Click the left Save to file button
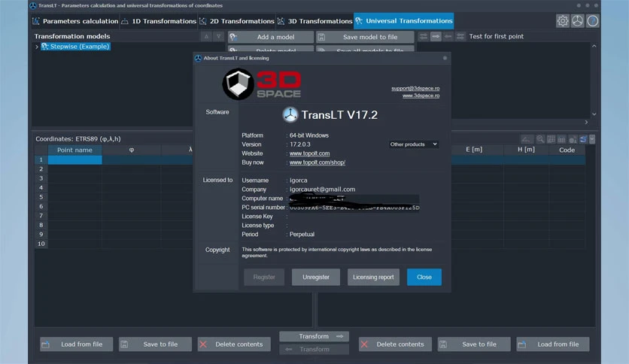Viewport: 629px width, 364px height. (x=155, y=344)
